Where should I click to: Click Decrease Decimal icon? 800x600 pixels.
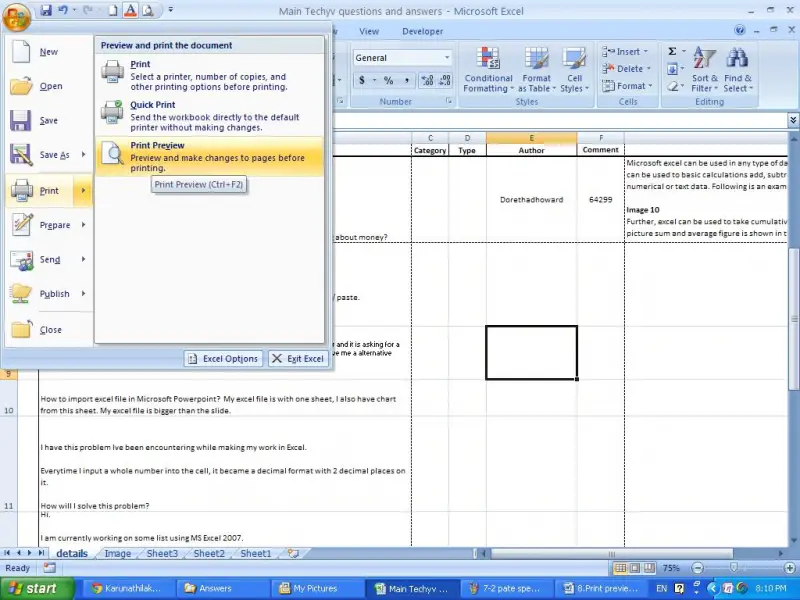tap(444, 80)
